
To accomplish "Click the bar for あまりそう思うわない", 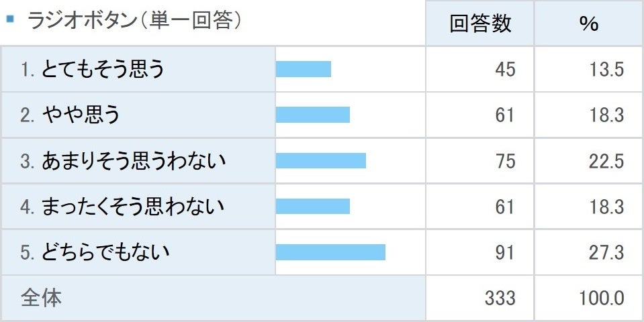I will coord(321,161).
